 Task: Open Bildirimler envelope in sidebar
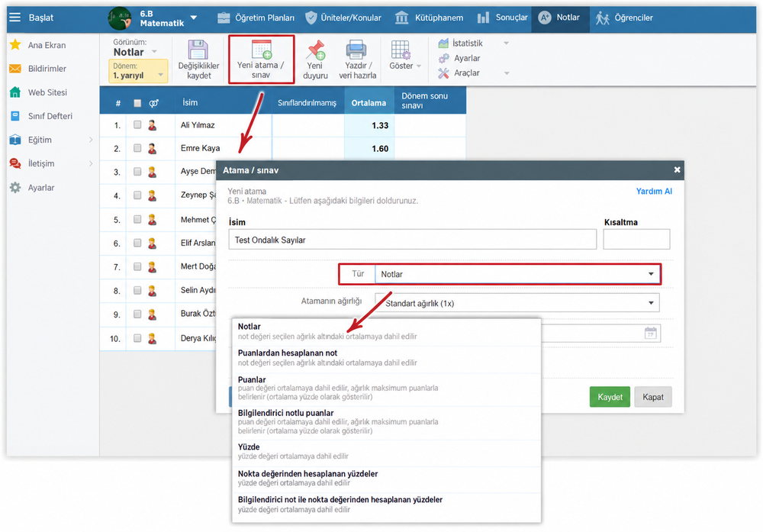pyautogui.click(x=15, y=69)
